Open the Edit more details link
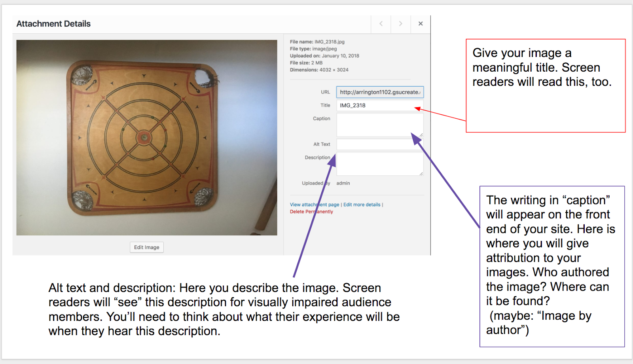Image resolution: width=633 pixels, height=364 pixels. [362, 205]
